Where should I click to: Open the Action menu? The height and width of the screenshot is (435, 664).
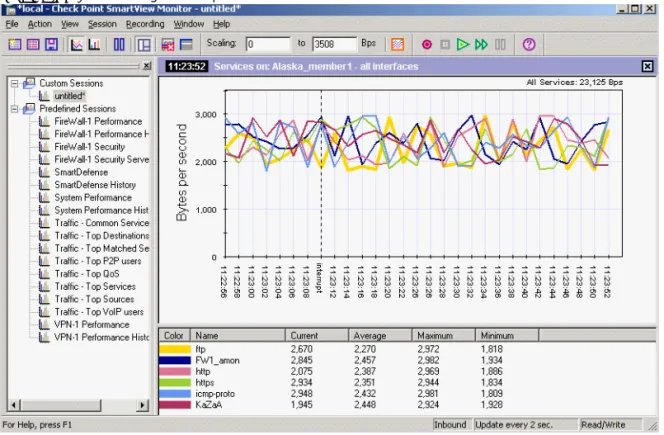coord(40,24)
